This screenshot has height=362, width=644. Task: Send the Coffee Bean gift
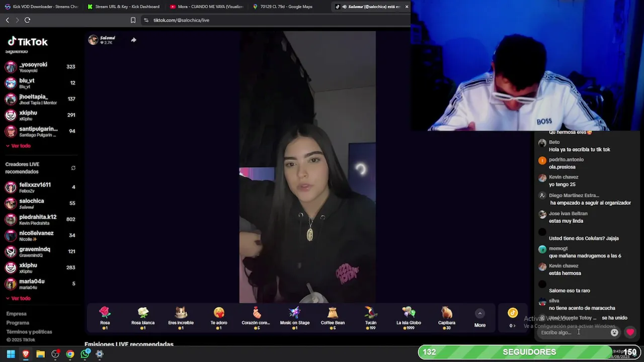coord(333,318)
